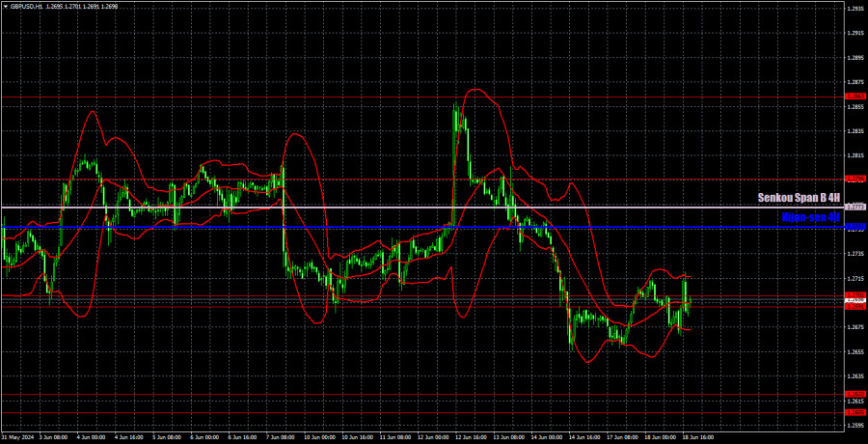This screenshot has width=868, height=444.
Task: Click the 1.2875 price scale value
Action: (854, 83)
